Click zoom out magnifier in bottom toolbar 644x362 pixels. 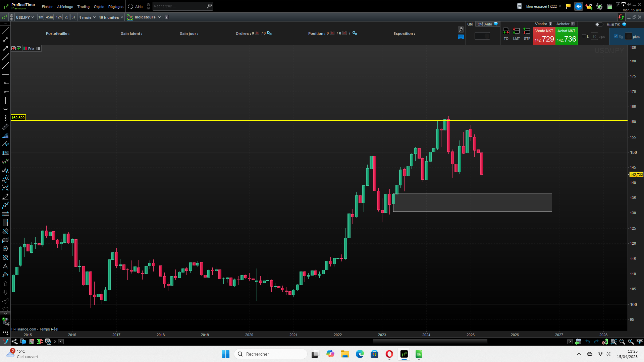[x=622, y=342]
